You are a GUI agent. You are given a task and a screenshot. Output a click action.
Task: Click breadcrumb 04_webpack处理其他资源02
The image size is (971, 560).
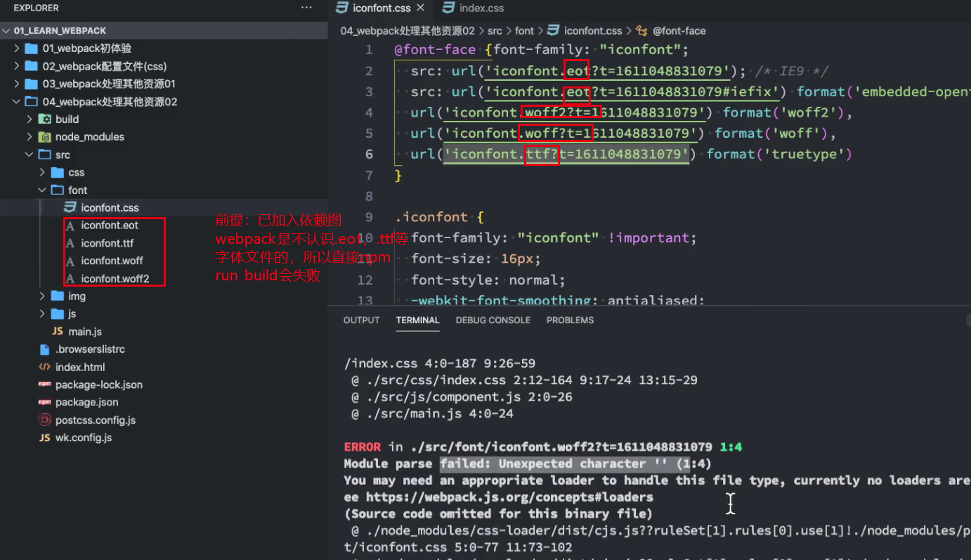(408, 31)
